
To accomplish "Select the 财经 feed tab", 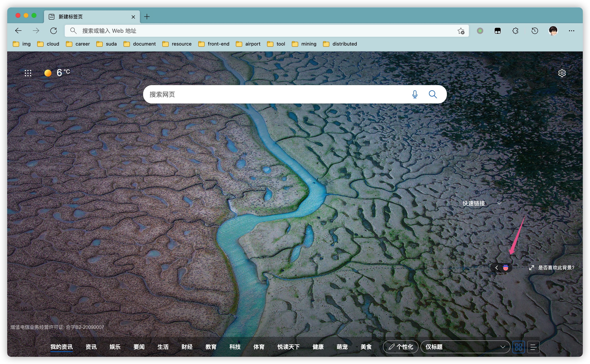I will coord(187,347).
